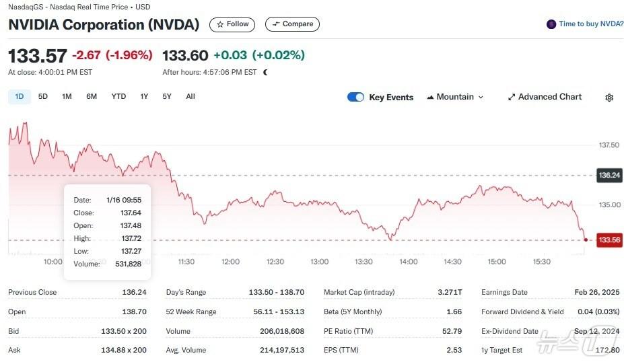Toggle the Key Events switch
Image resolution: width=624 pixels, height=364 pixels.
[355, 97]
